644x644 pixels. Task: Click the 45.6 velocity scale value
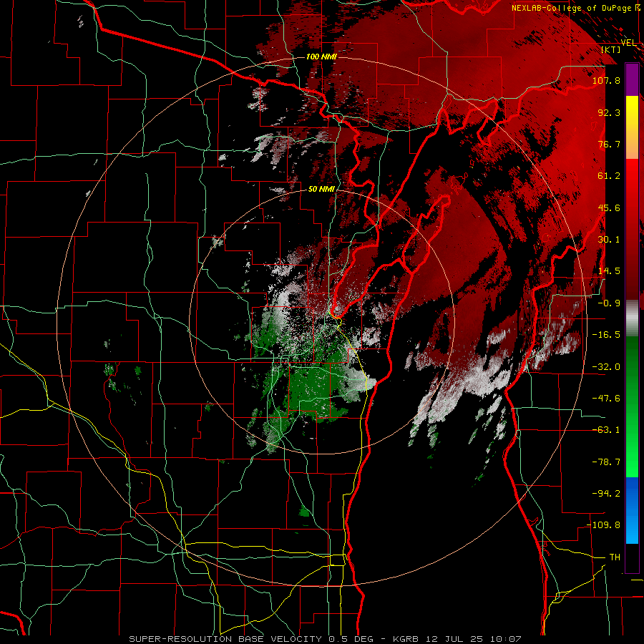pyautogui.click(x=609, y=208)
